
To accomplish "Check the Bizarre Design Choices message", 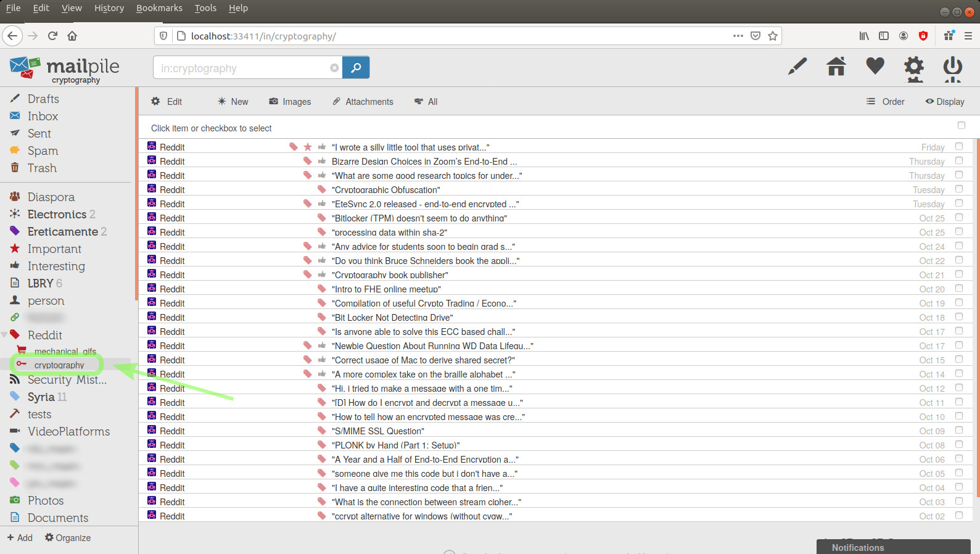I will coord(959,160).
